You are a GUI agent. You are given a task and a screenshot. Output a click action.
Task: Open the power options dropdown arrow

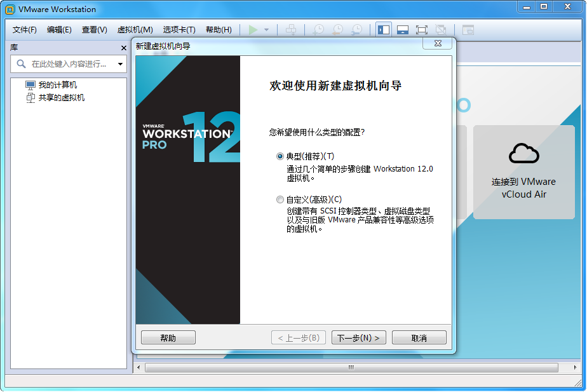coord(266,30)
